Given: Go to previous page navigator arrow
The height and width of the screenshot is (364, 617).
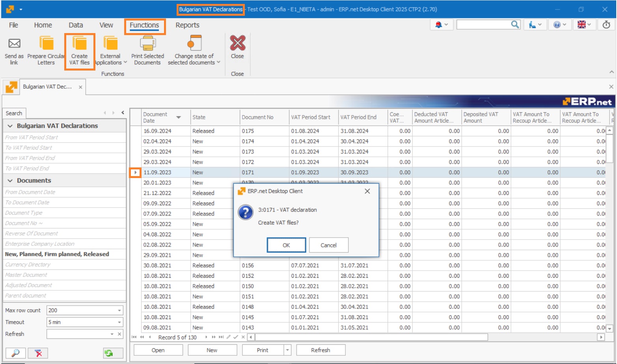Looking at the screenshot, I should click(142, 337).
